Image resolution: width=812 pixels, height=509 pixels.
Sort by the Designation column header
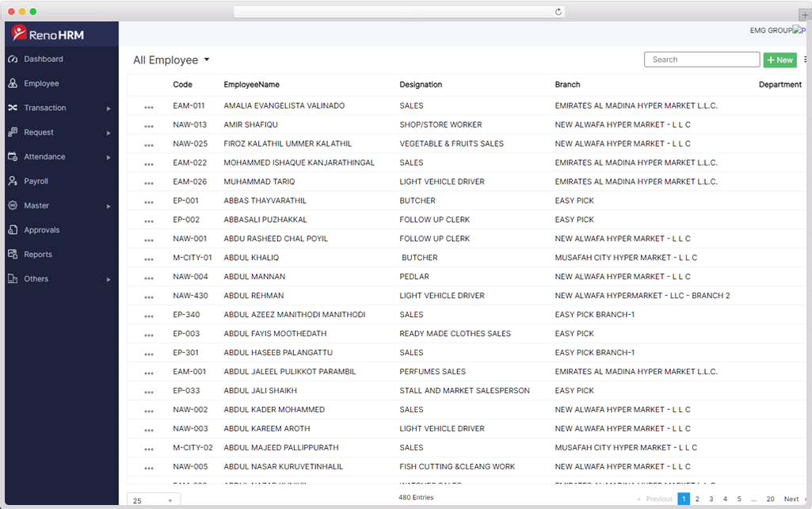click(421, 85)
